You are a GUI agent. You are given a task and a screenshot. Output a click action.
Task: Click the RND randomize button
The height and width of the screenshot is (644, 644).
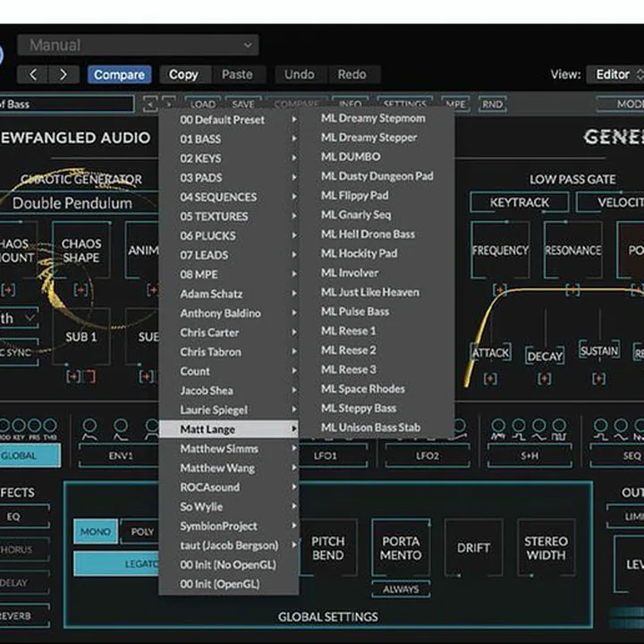492,104
